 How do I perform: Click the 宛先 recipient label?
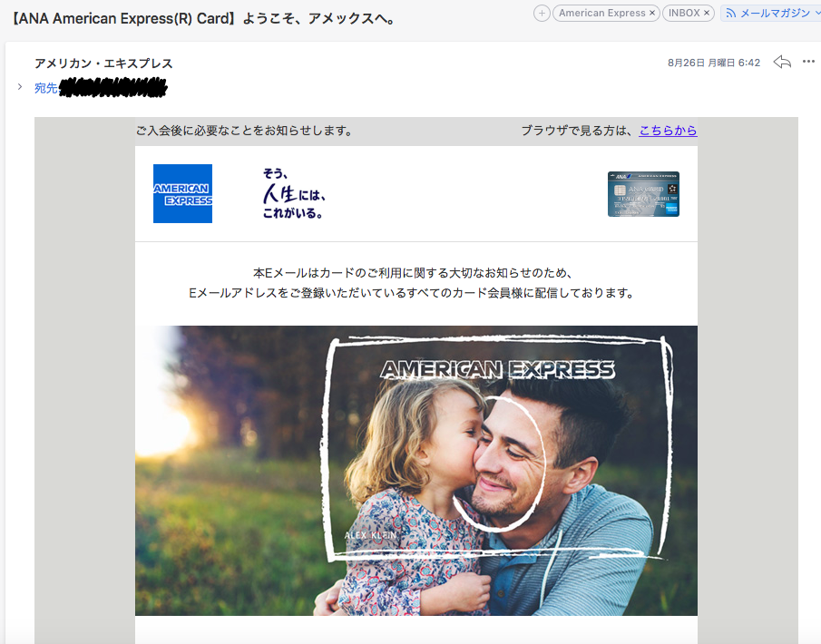pyautogui.click(x=45, y=88)
